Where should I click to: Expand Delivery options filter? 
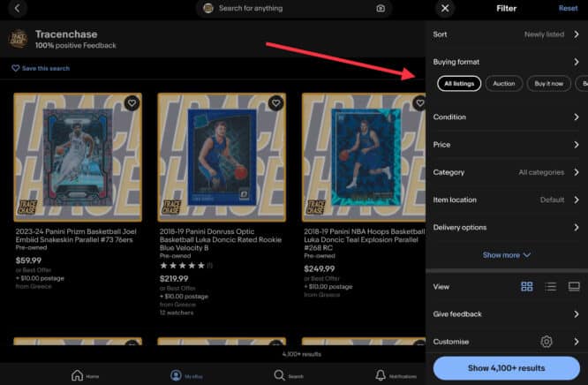coord(506,228)
